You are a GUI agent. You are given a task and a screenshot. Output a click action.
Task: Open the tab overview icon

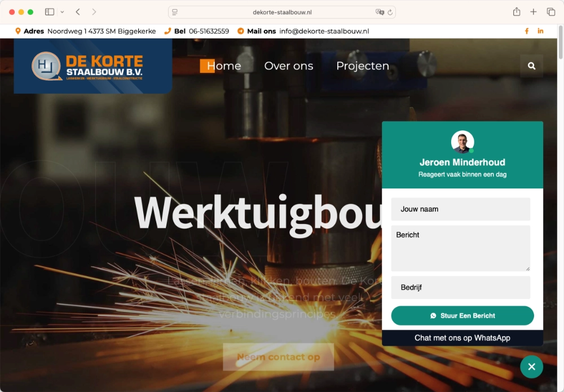coord(551,11)
